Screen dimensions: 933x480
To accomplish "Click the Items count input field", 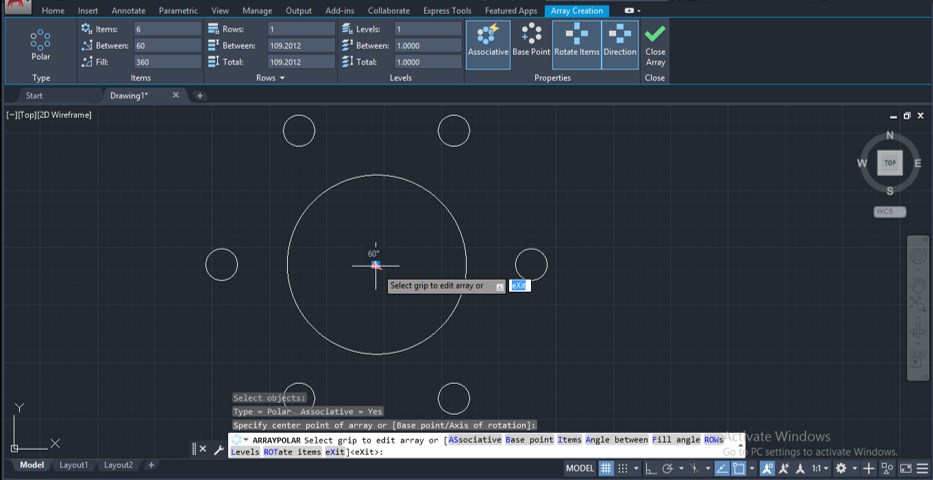I will coord(167,29).
